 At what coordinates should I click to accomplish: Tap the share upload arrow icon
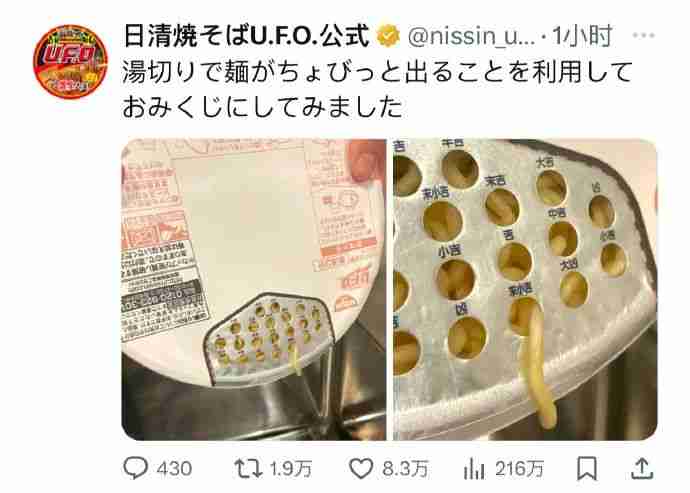(642, 468)
